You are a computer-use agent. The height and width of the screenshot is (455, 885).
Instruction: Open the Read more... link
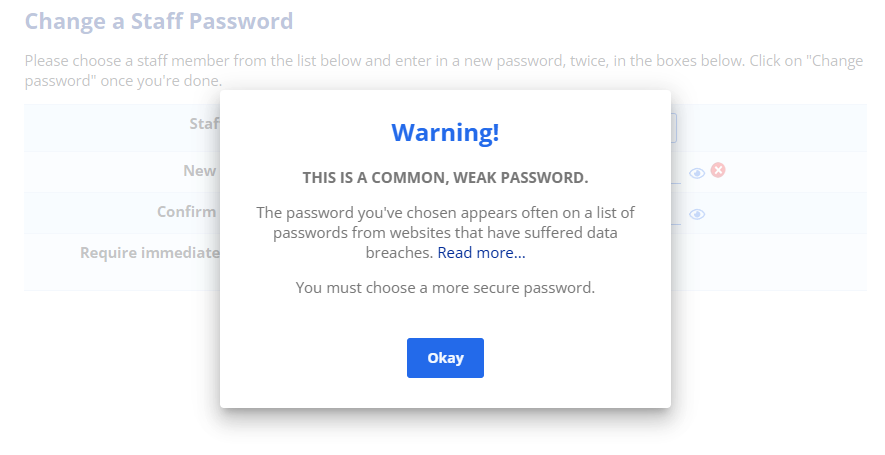click(481, 253)
